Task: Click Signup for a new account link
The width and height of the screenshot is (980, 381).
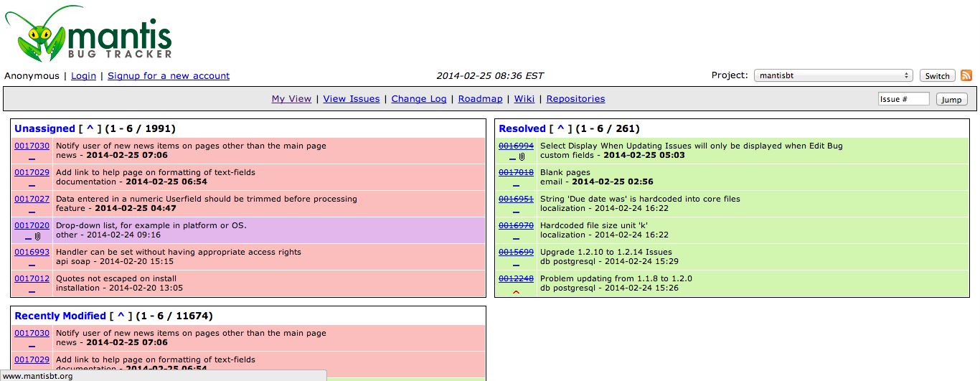Action: click(169, 75)
